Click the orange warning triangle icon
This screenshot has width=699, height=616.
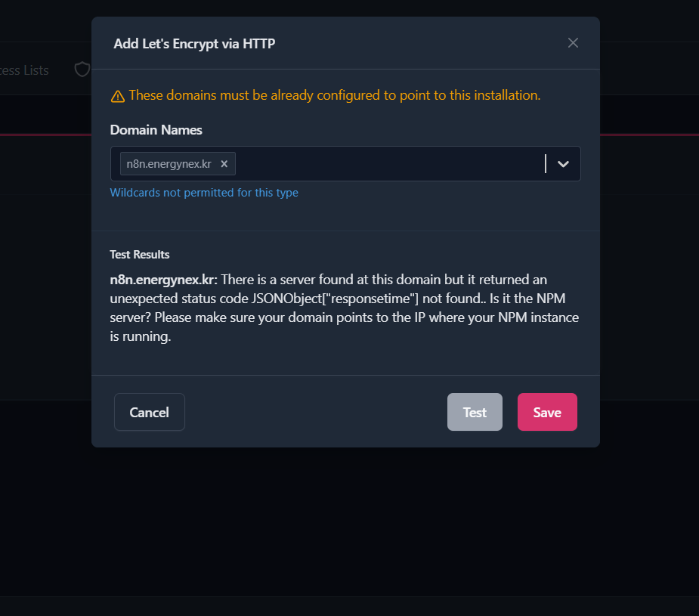[x=118, y=96]
